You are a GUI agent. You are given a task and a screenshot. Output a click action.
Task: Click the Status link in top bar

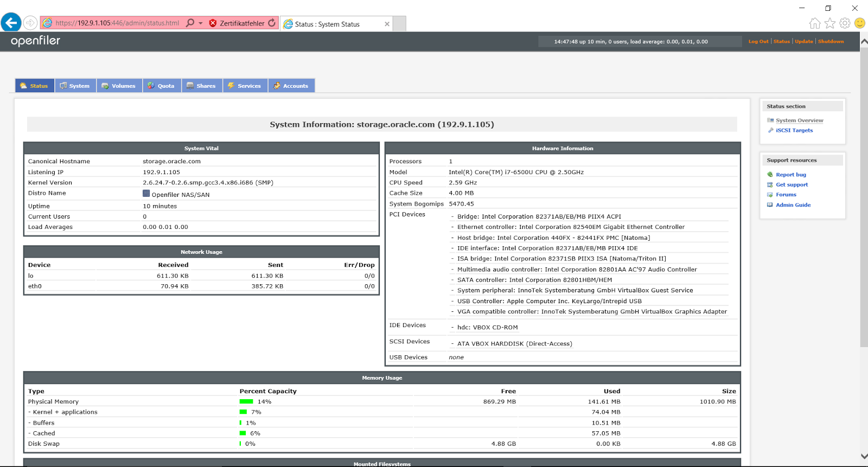coord(782,41)
